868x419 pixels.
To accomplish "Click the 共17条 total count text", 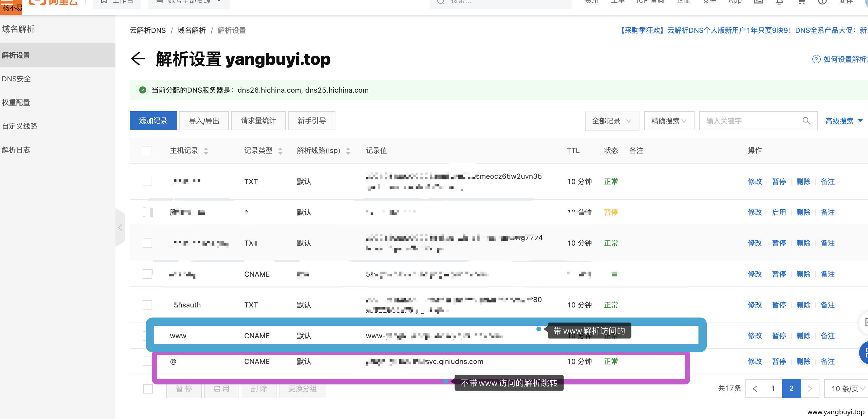I will point(729,388).
